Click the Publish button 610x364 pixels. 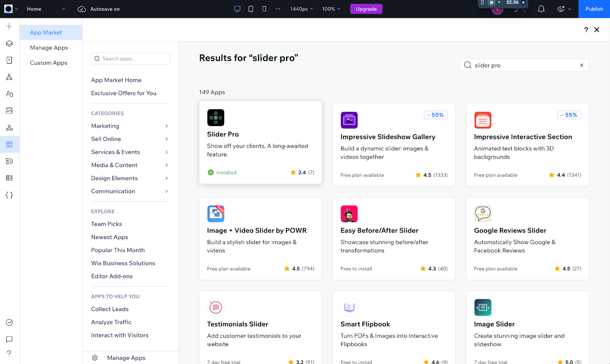click(x=594, y=9)
